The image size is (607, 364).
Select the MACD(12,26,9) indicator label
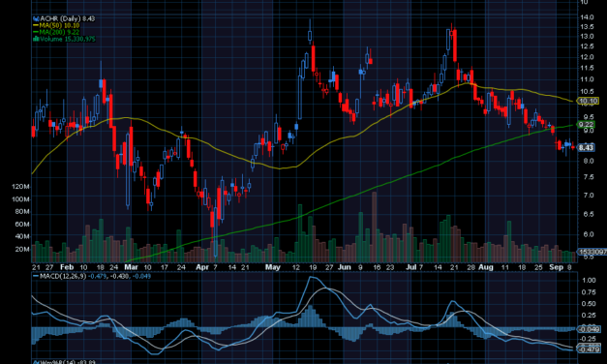63,276
